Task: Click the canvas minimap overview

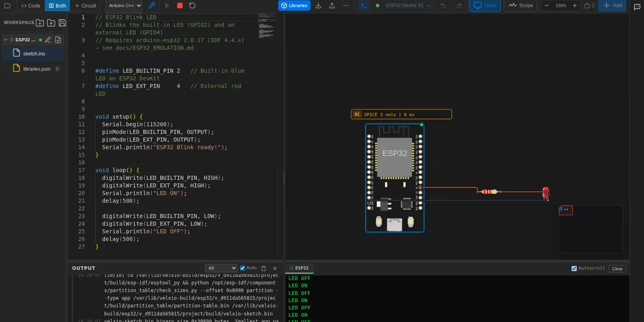Action: tap(591, 229)
